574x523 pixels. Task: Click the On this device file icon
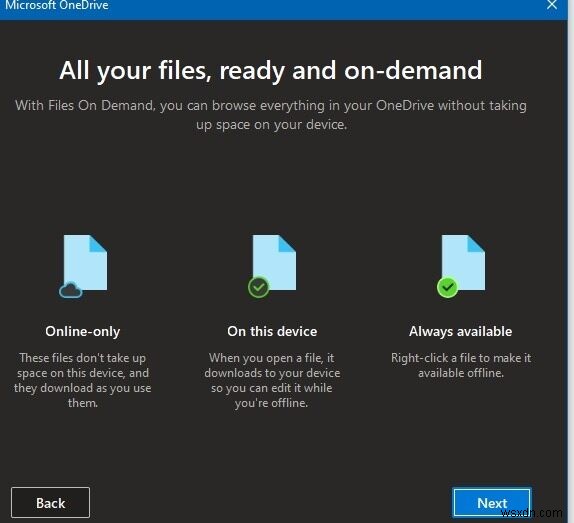[x=272, y=266]
